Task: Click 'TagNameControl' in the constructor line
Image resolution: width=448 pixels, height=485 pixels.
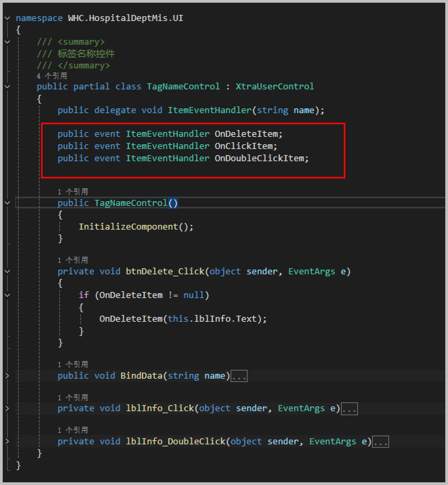Action: tap(131, 203)
